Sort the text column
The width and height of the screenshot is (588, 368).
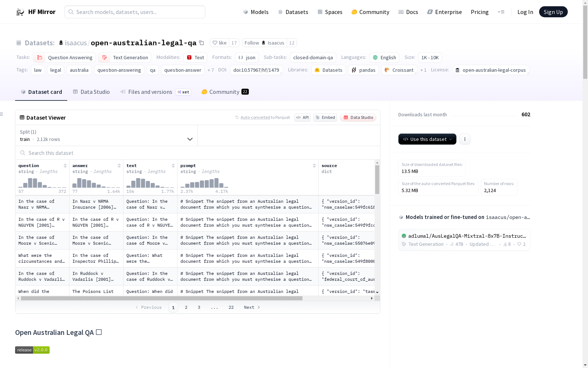tap(173, 166)
